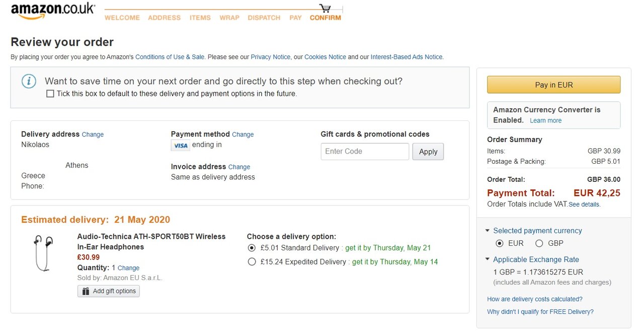The height and width of the screenshot is (336, 644).
Task: Choose the £15.24 Expedited Delivery option
Action: [252, 262]
